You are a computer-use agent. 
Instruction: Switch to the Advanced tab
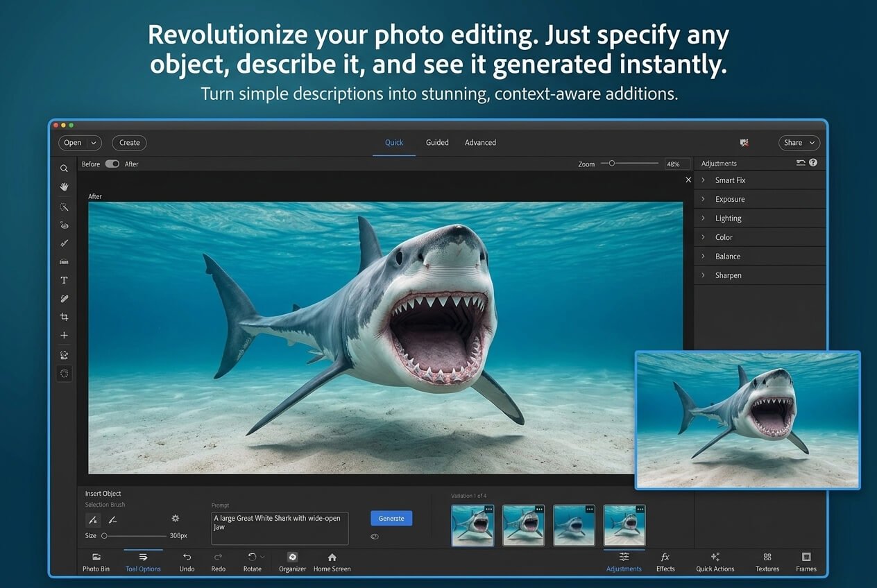(480, 142)
